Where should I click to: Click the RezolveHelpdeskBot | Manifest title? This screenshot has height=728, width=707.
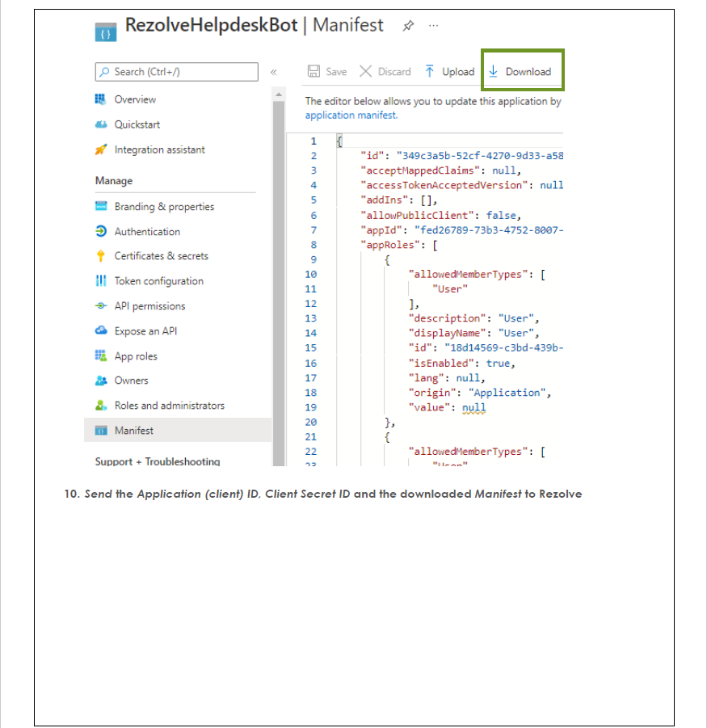255,25
